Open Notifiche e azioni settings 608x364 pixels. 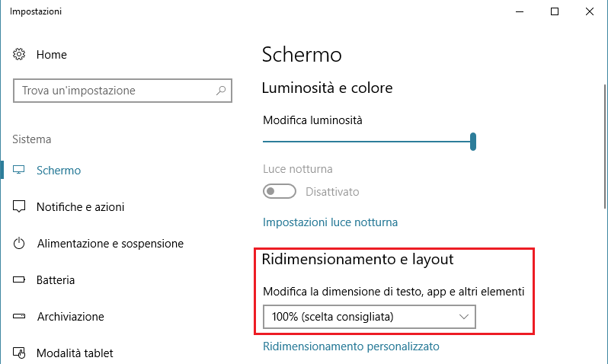80,207
